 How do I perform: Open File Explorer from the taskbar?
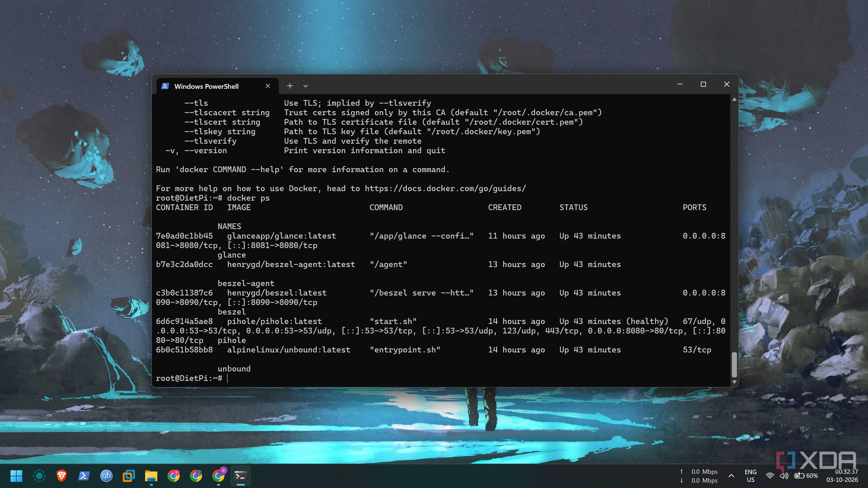click(x=151, y=476)
